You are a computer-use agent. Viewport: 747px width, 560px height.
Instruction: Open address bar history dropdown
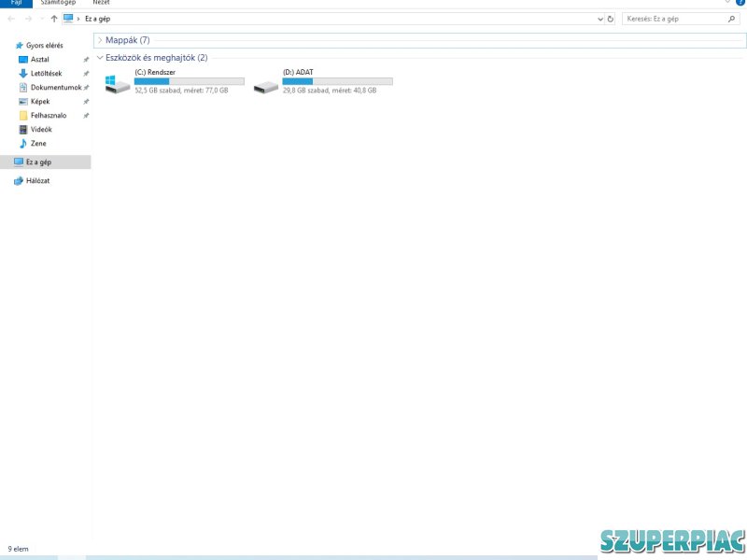pyautogui.click(x=599, y=19)
